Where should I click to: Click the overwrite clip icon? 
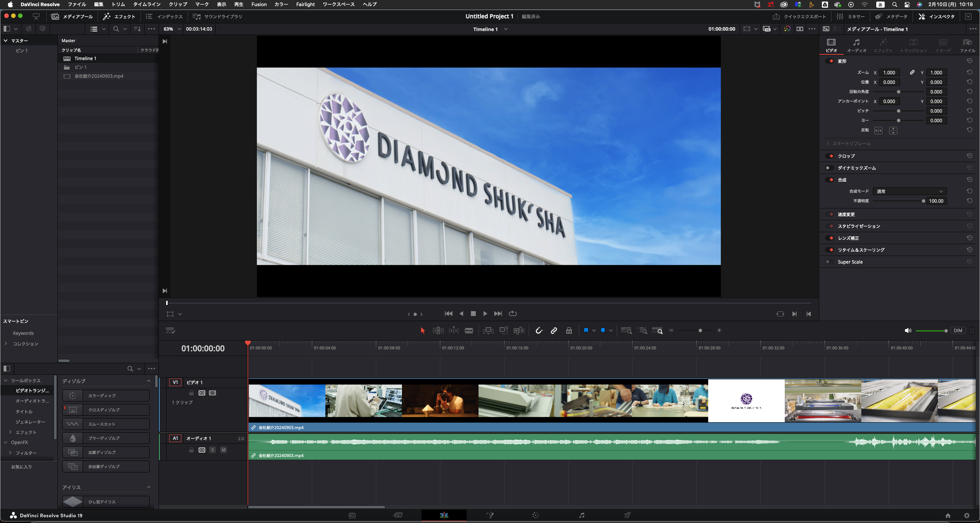coord(504,331)
